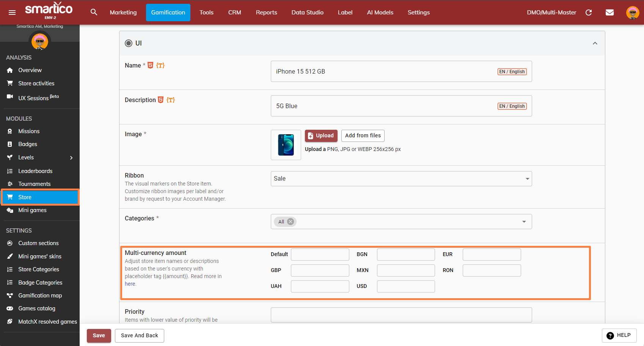Toggle EN / English tag in Name field
This screenshot has width=644, height=346.
click(x=512, y=72)
